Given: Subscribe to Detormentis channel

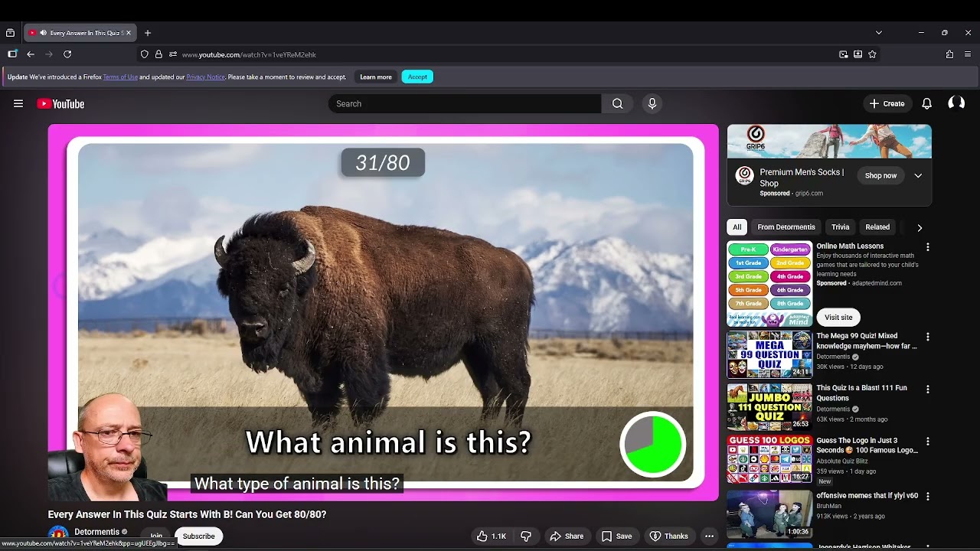Looking at the screenshot, I should tap(198, 536).
